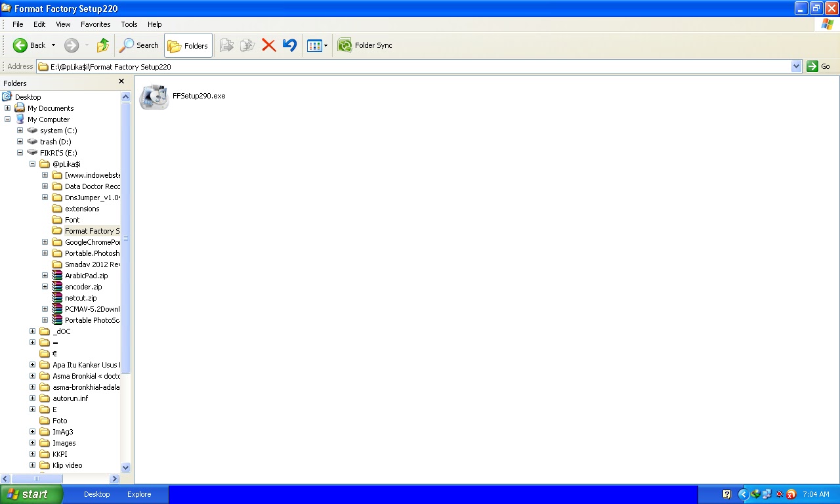Launch Folder Sync from toolbar
The width and height of the screenshot is (840, 504).
(365, 45)
